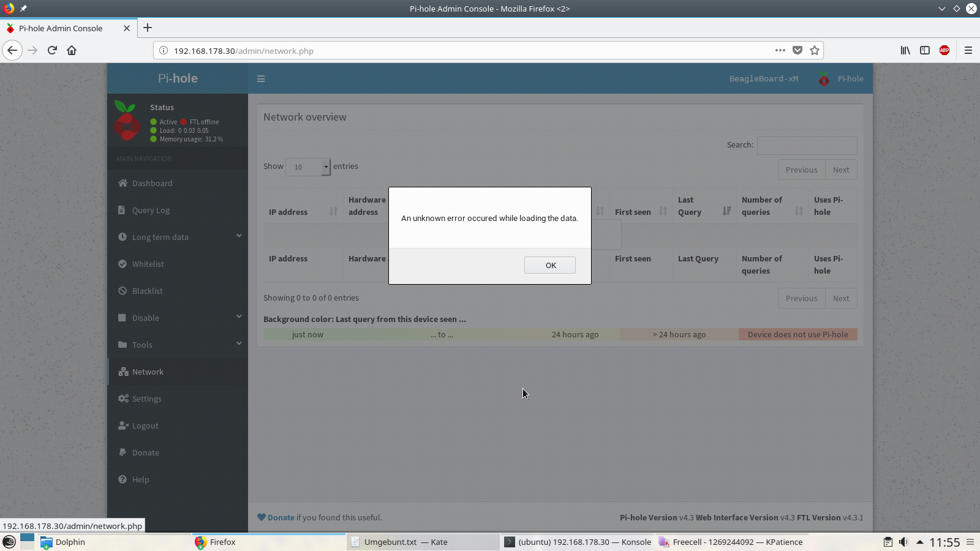
Task: Save page to Pocket
Action: pyautogui.click(x=797, y=50)
